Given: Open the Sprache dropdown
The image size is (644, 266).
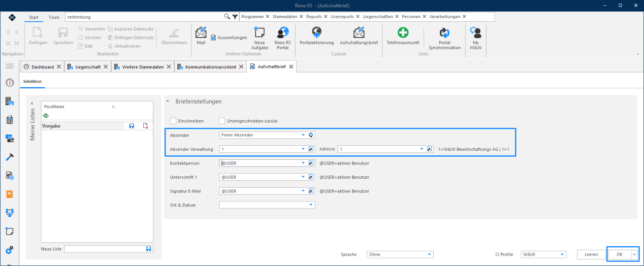Looking at the screenshot, I should point(430,255).
